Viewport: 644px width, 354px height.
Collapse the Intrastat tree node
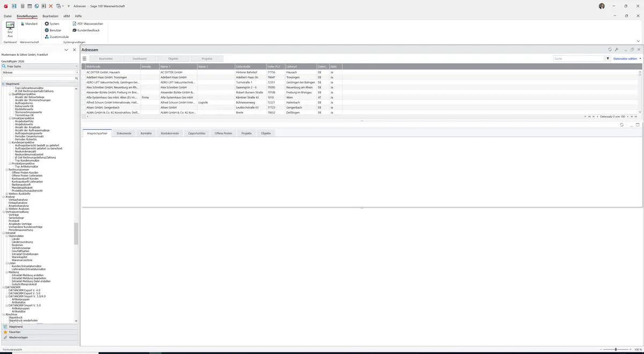click(x=4, y=233)
